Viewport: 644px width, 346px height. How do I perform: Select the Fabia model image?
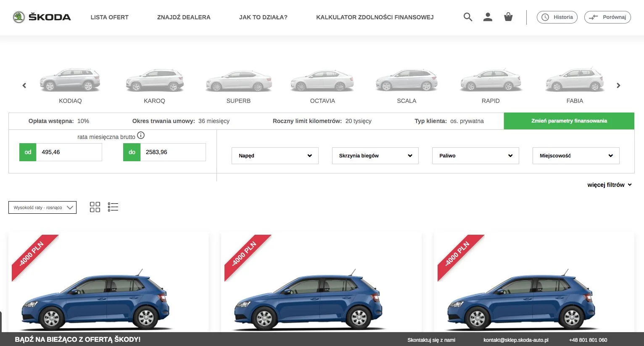(x=575, y=80)
